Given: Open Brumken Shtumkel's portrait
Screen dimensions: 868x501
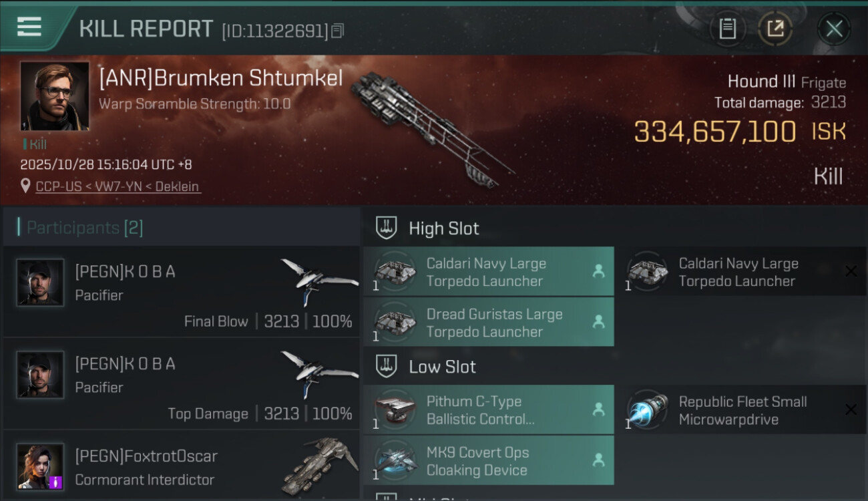Looking at the screenshot, I should click(x=55, y=96).
